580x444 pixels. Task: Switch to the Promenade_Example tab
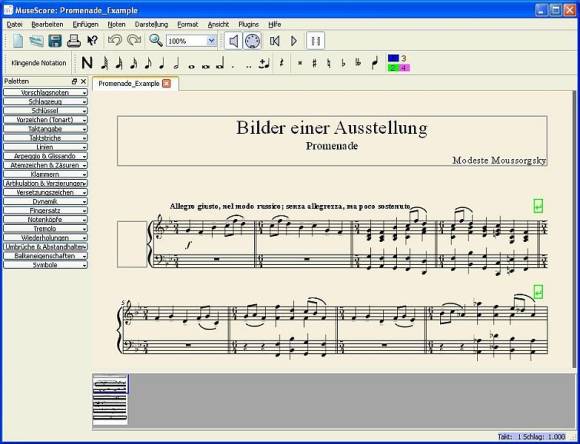pyautogui.click(x=129, y=84)
